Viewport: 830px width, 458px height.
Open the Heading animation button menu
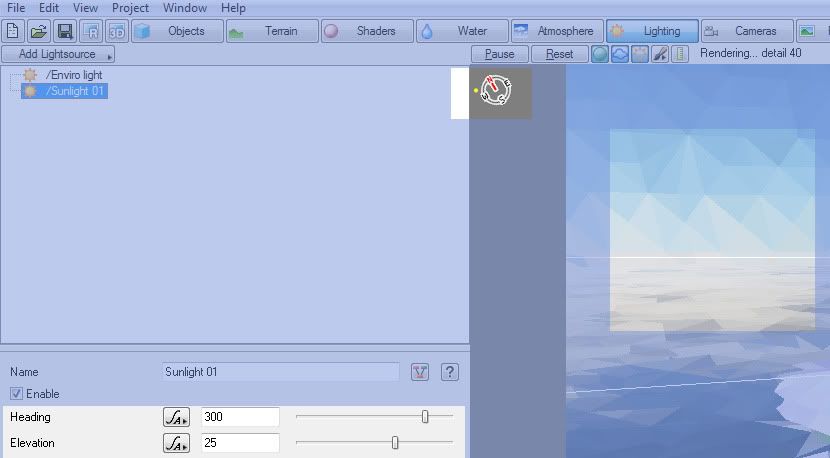[176, 417]
